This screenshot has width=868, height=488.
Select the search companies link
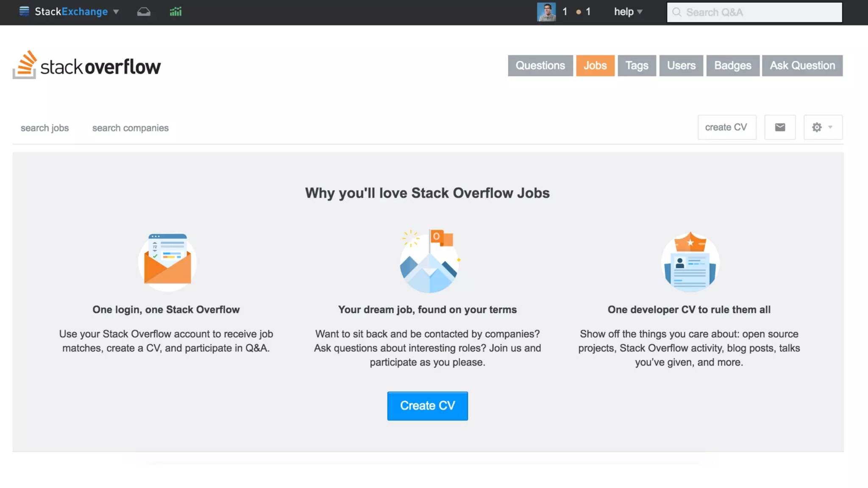coord(130,128)
